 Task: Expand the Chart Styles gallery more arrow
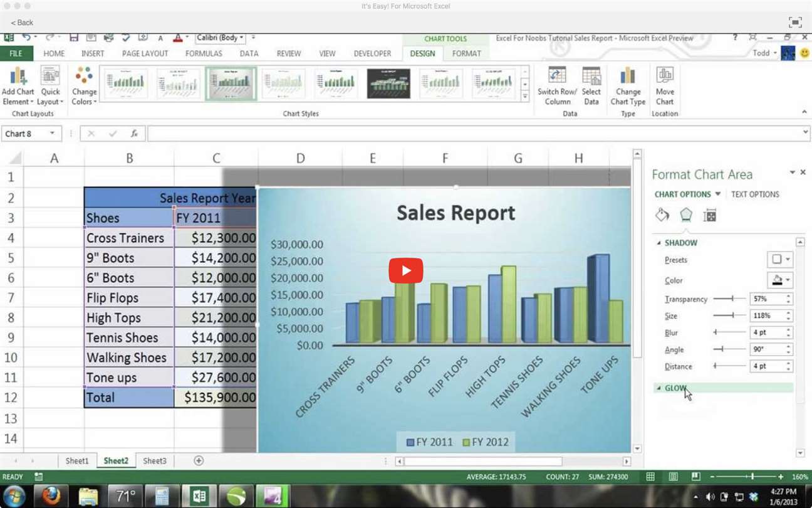click(x=525, y=95)
